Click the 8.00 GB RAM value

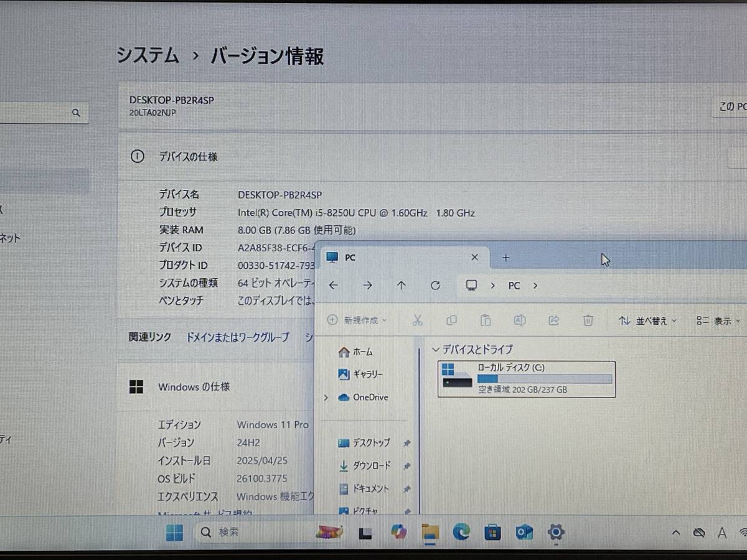tap(297, 230)
